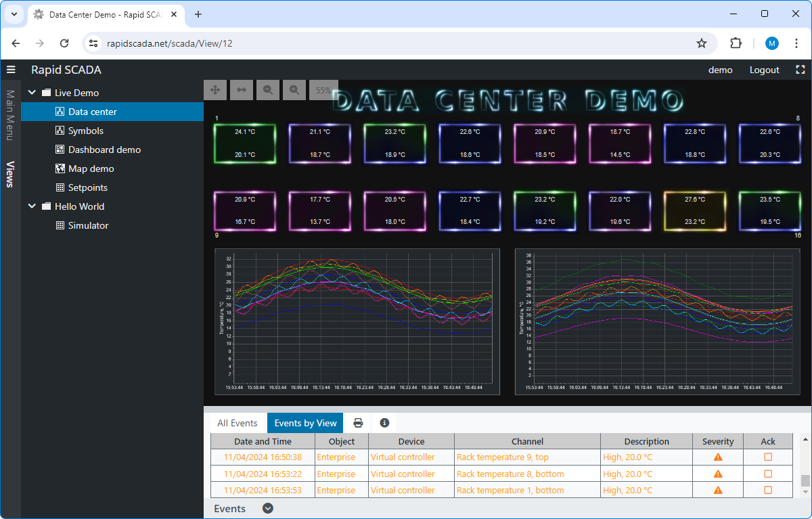Open the Simulator view
The height and width of the screenshot is (519, 812).
pyautogui.click(x=112, y=225)
